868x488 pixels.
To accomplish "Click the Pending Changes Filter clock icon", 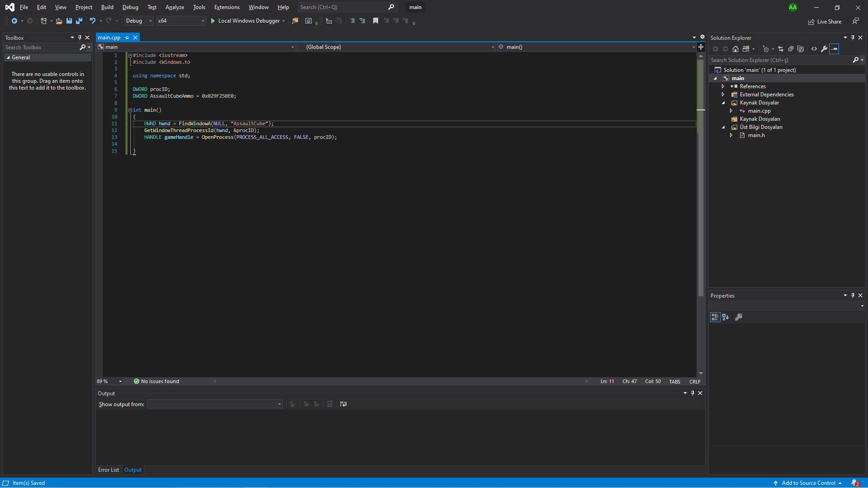I will pos(766,49).
